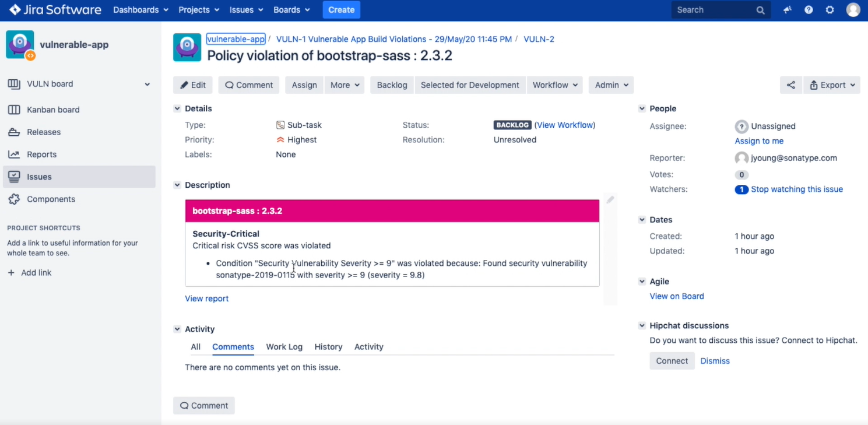Screen dimensions: 868x425
Task: Focus the Search input field
Action: coord(721,10)
